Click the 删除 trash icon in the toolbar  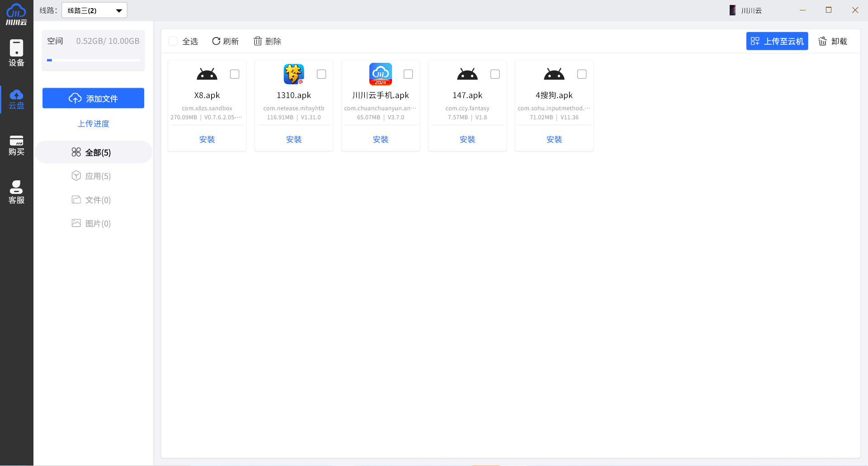pos(258,41)
